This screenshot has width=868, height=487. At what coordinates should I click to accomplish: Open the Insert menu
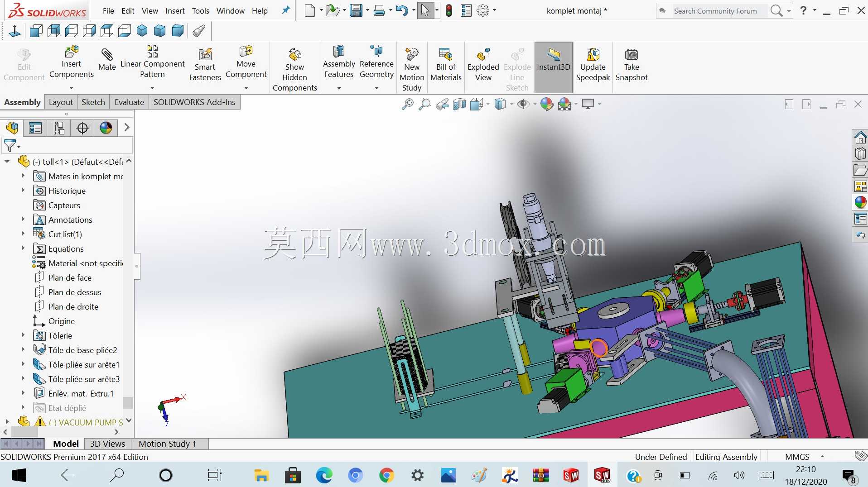click(175, 11)
